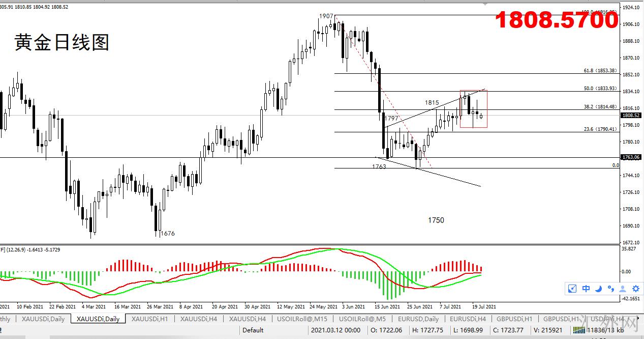The height and width of the screenshot is (339, 644).
Task: Click the Default profile in status bar
Action: [x=253, y=330]
